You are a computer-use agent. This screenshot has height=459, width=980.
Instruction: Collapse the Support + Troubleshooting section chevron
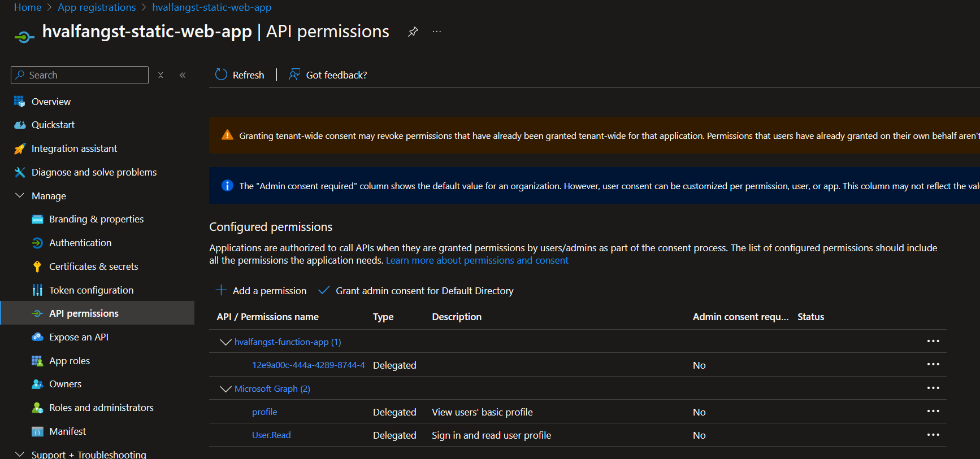pos(20,454)
